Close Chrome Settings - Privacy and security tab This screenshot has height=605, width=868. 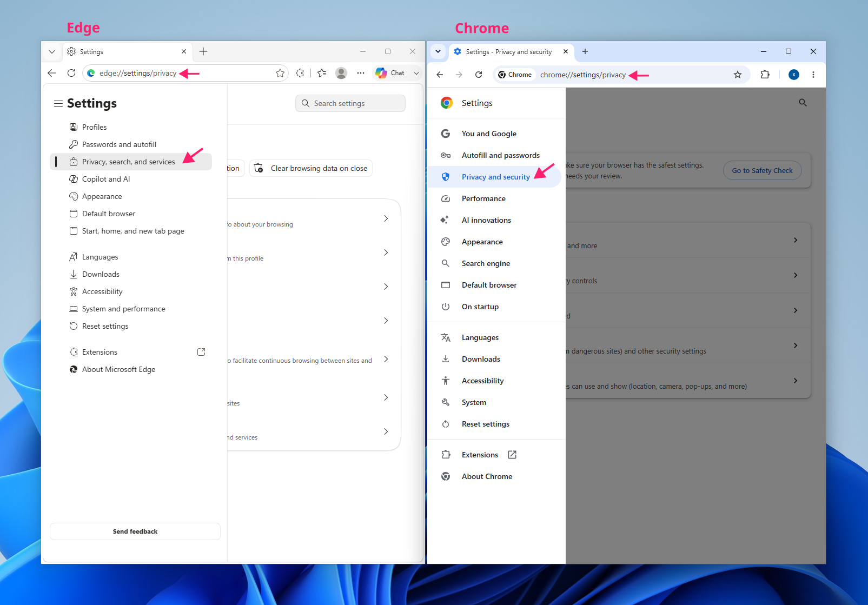[x=566, y=51]
